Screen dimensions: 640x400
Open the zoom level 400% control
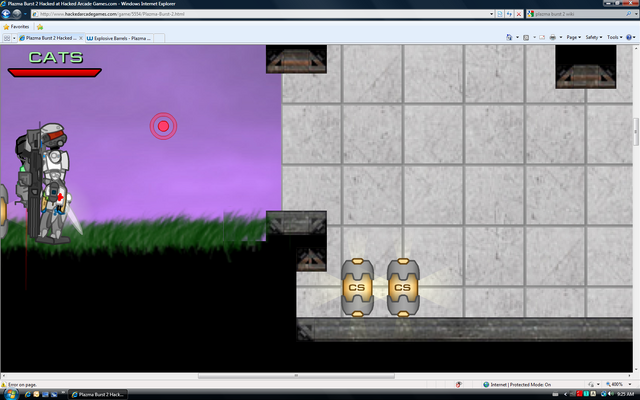pyautogui.click(x=614, y=384)
